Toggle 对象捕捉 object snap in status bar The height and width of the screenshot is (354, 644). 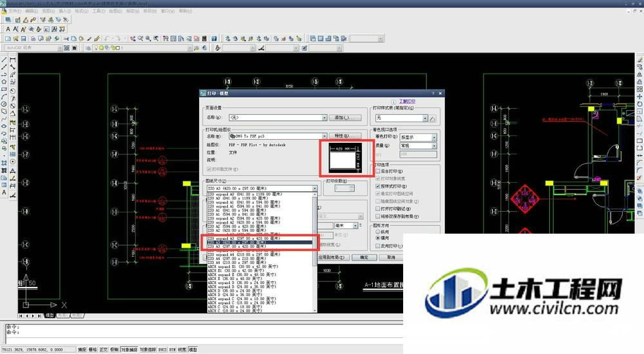tap(129, 349)
